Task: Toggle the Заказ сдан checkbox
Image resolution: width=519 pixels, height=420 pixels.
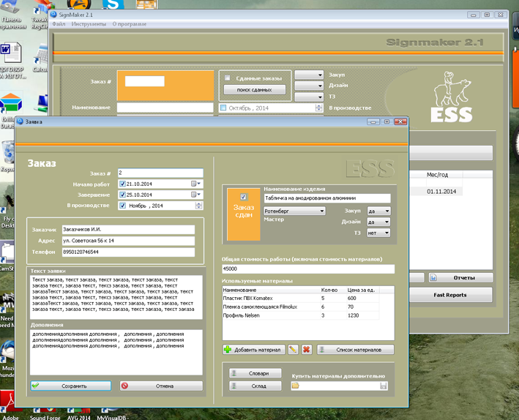Action: pos(244,197)
